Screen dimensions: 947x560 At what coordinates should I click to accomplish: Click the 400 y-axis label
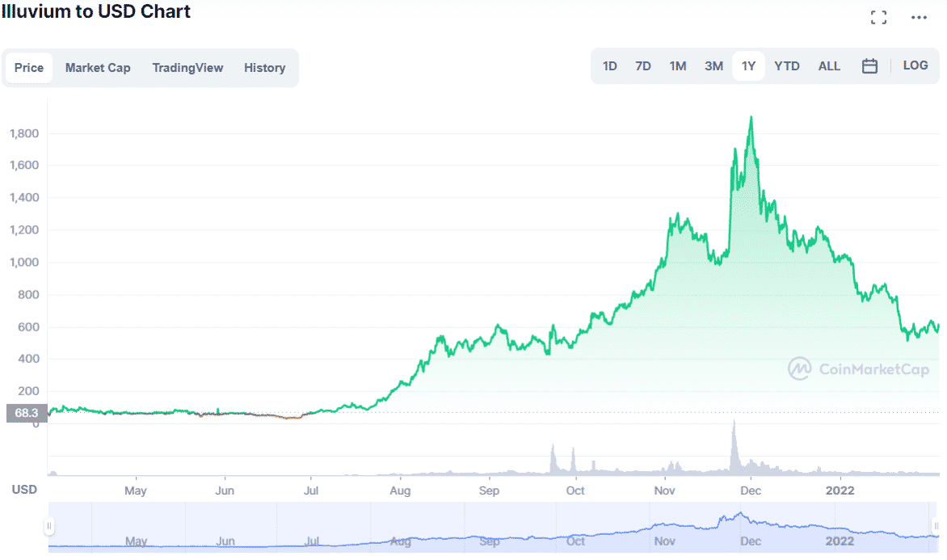tap(28, 359)
